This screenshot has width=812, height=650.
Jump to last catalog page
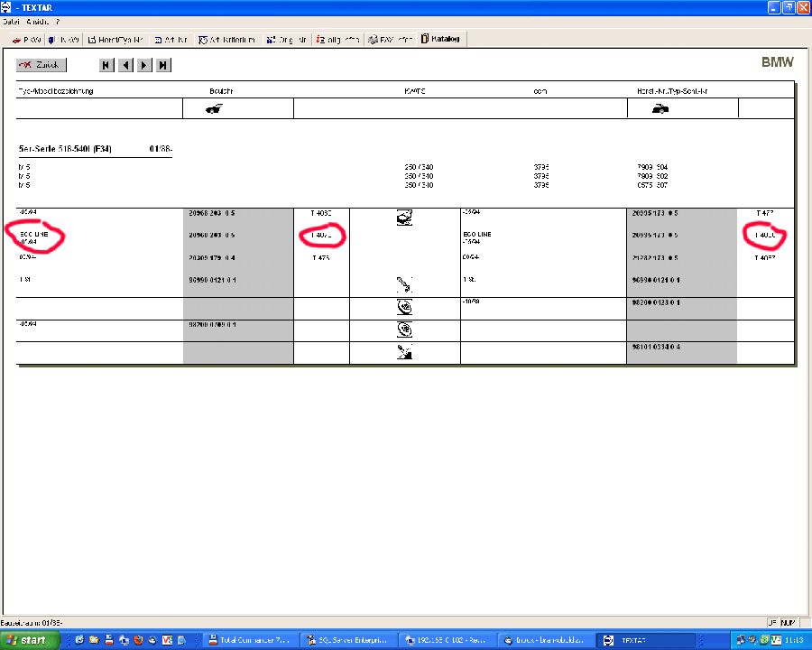163,65
